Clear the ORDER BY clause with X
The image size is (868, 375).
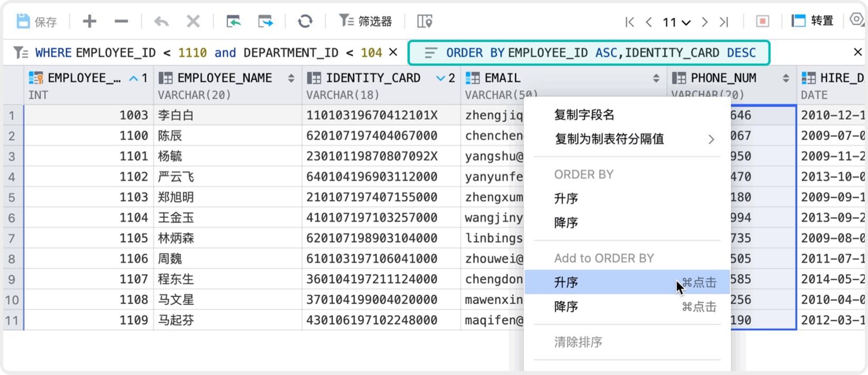(858, 52)
